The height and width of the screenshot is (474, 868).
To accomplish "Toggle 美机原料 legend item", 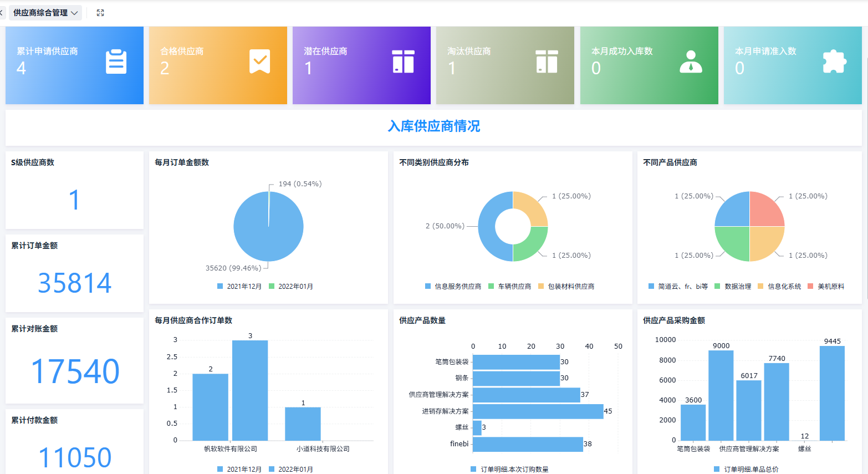I will pyautogui.click(x=826, y=287).
